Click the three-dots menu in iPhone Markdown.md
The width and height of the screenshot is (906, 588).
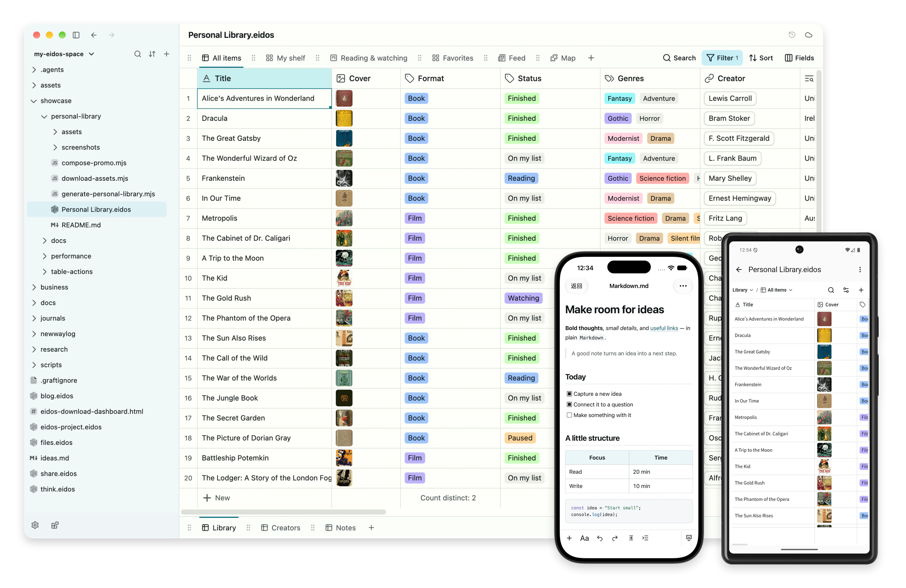click(683, 286)
